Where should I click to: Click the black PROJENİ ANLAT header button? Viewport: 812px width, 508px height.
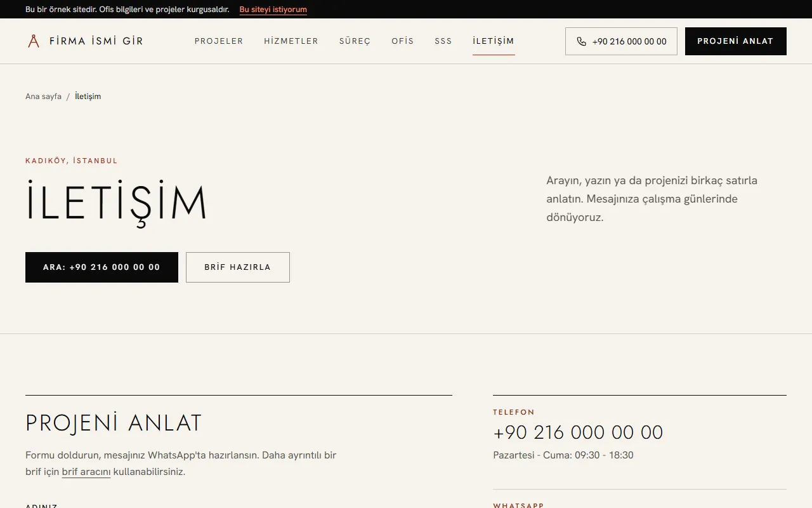736,41
